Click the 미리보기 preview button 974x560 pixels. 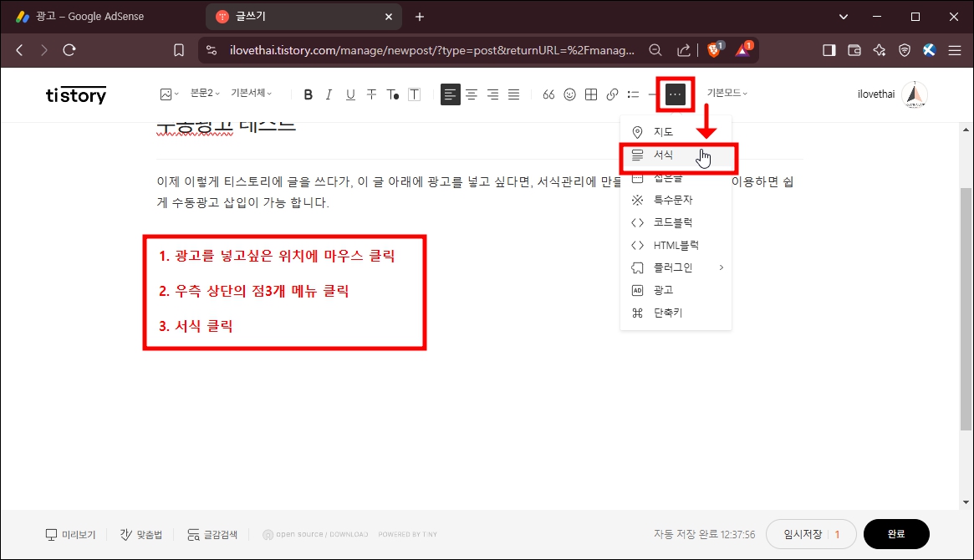click(x=70, y=534)
